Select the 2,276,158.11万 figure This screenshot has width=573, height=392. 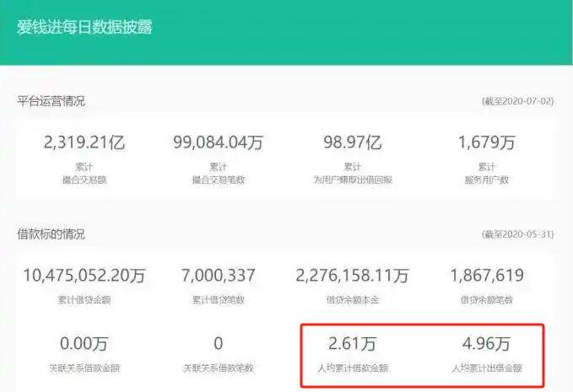pos(352,276)
